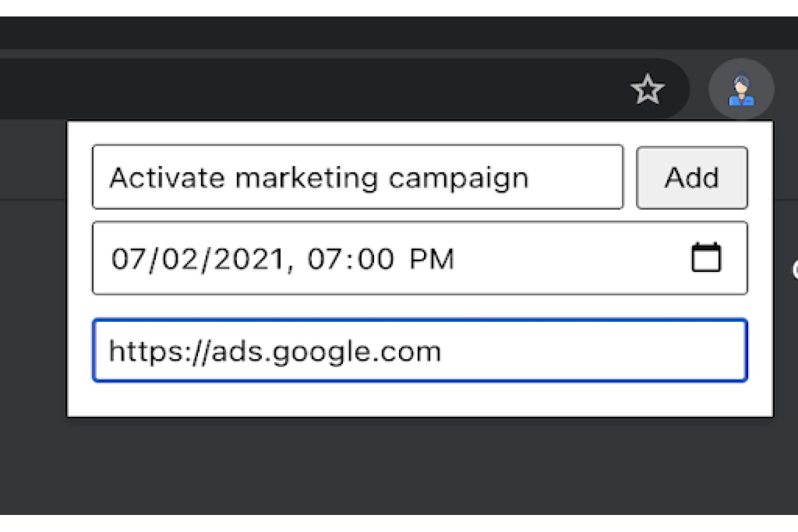
Task: Bookmark this page with the star icon
Action: pos(647,89)
